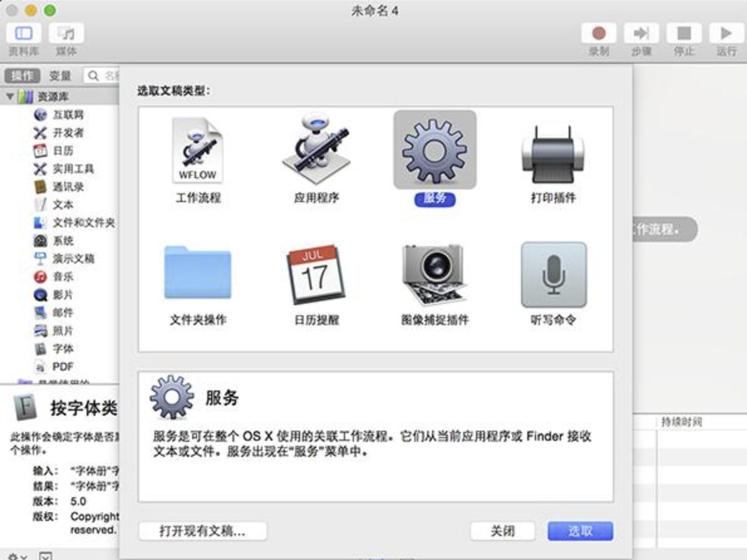The width and height of the screenshot is (747, 560).
Task: Select 音乐 category in the library
Action: click(x=53, y=276)
